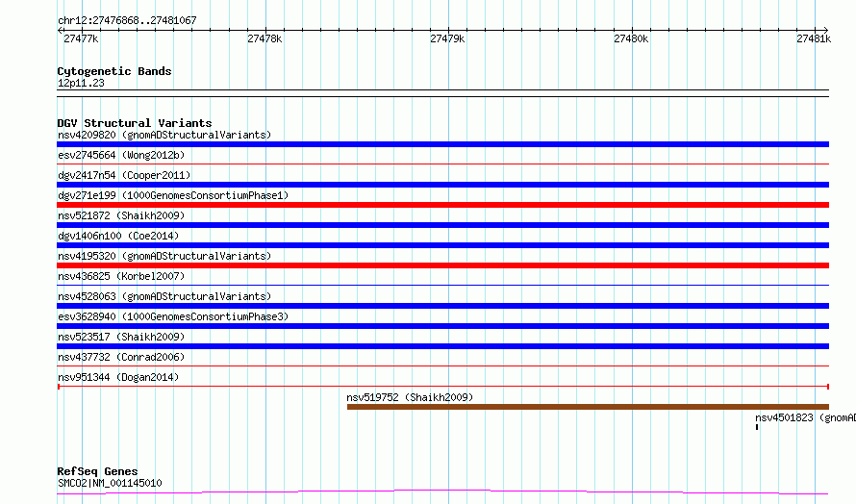Open the nsv521872 (Shaikh2009) label
The image size is (856, 504).
(121, 215)
